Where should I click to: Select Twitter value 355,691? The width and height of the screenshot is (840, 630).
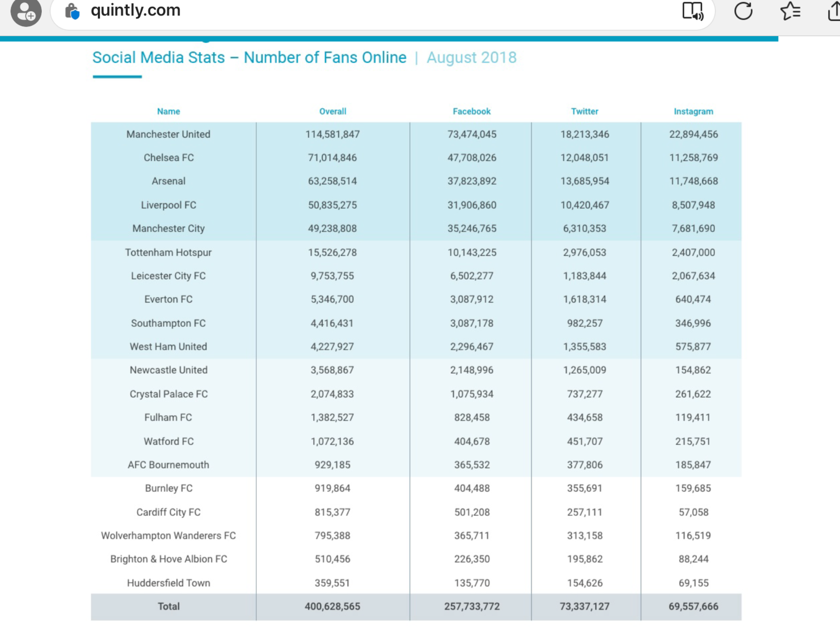[x=584, y=488]
